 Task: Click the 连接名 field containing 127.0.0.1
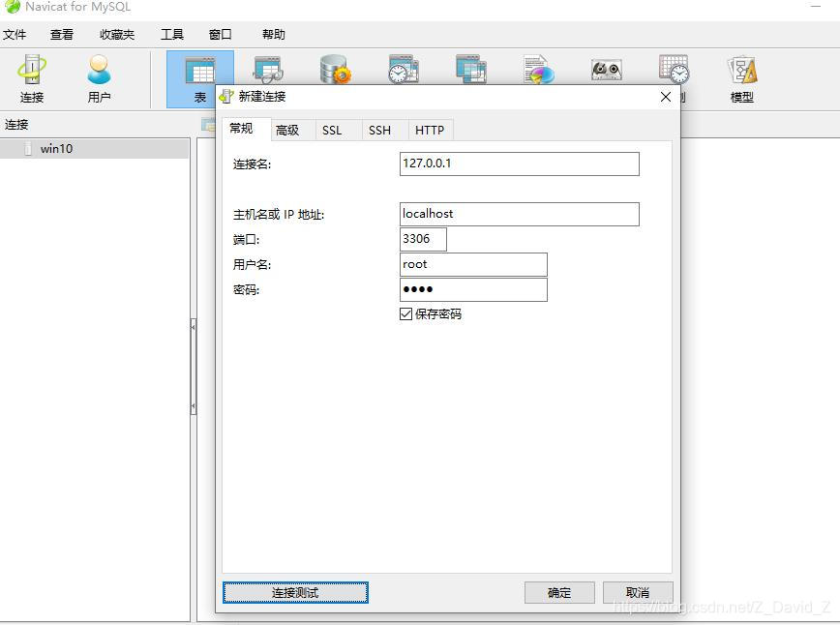(x=519, y=164)
